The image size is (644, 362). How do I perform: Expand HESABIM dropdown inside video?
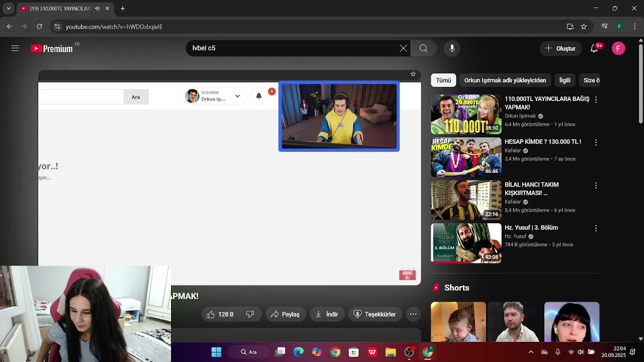(x=237, y=96)
